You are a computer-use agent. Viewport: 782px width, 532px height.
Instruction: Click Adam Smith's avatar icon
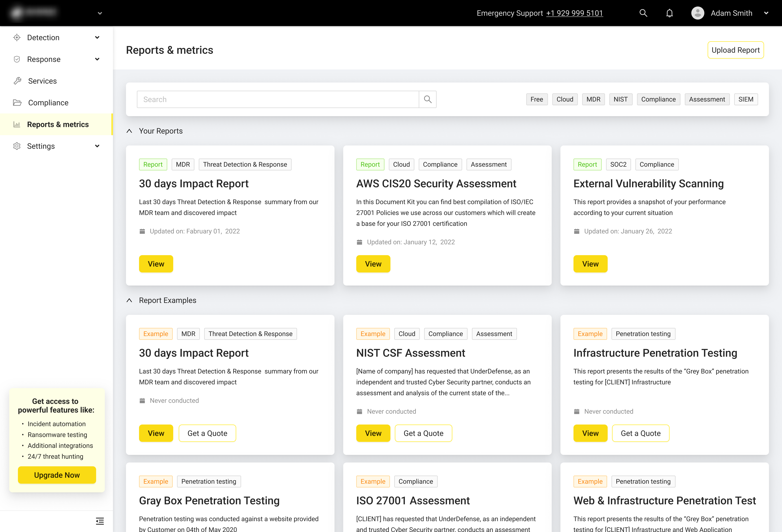[x=698, y=13]
